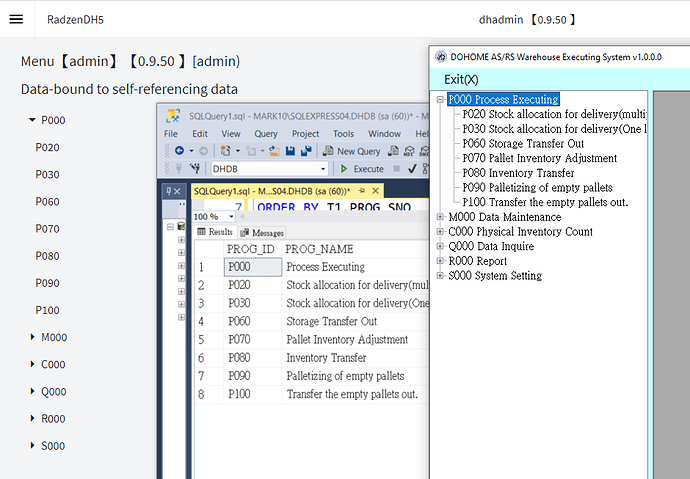Select P080 Inventory Transfer in DOHOME tree
The width and height of the screenshot is (690, 479).
(518, 173)
